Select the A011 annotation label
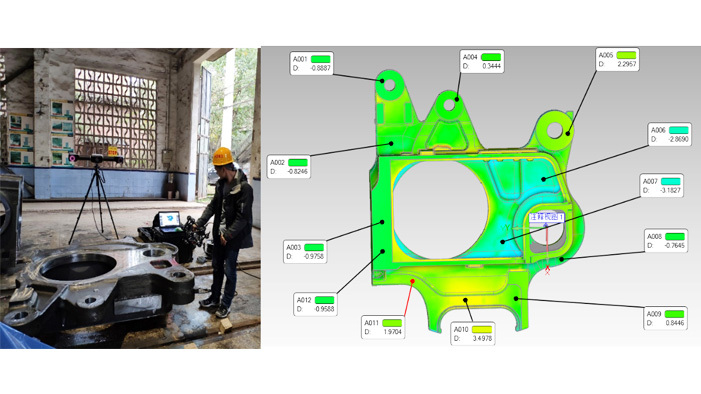This screenshot has height=394, width=701. [383, 327]
